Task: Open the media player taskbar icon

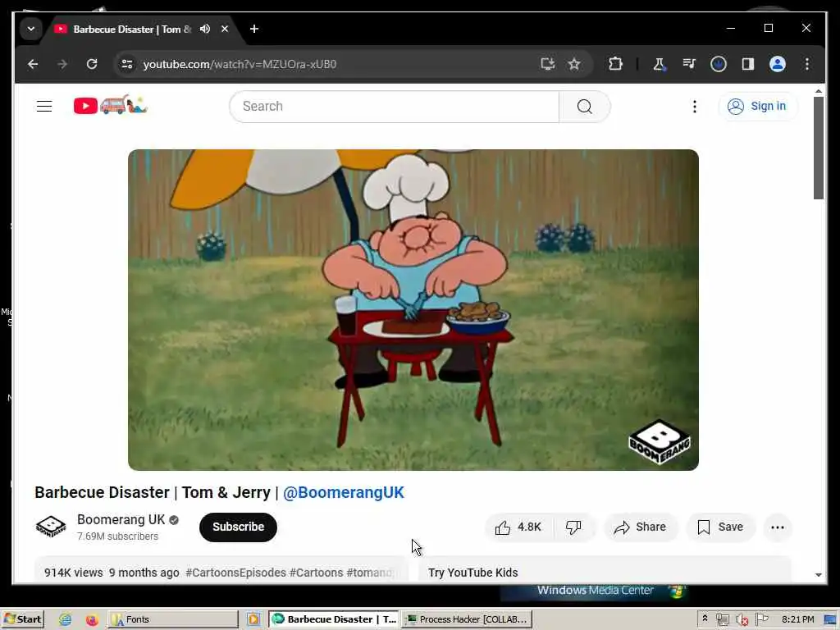Action: tap(253, 620)
